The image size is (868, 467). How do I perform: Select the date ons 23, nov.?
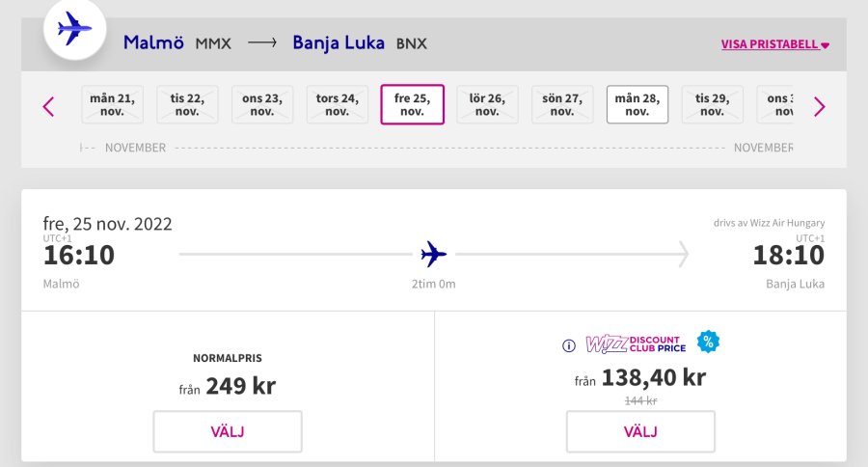[261, 105]
